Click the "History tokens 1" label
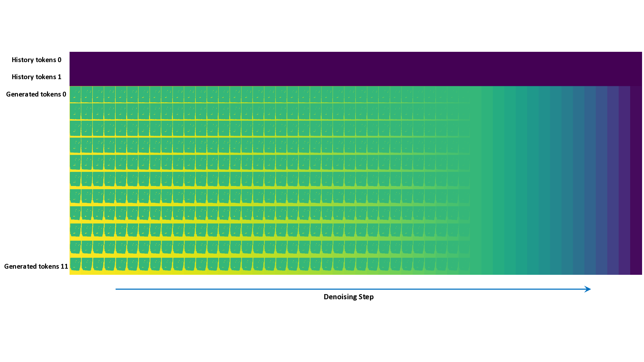Viewport: 644px width, 362px height. pyautogui.click(x=36, y=77)
